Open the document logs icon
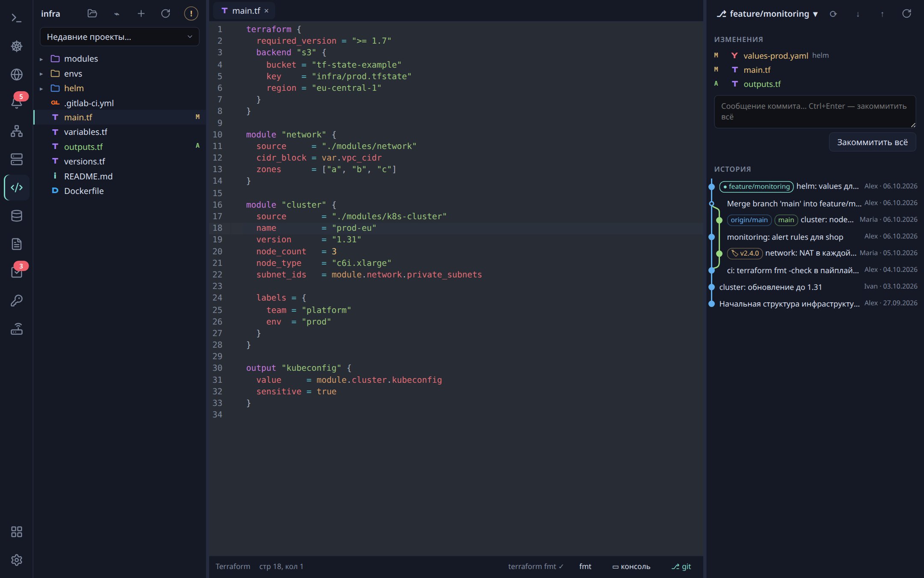 click(16, 244)
